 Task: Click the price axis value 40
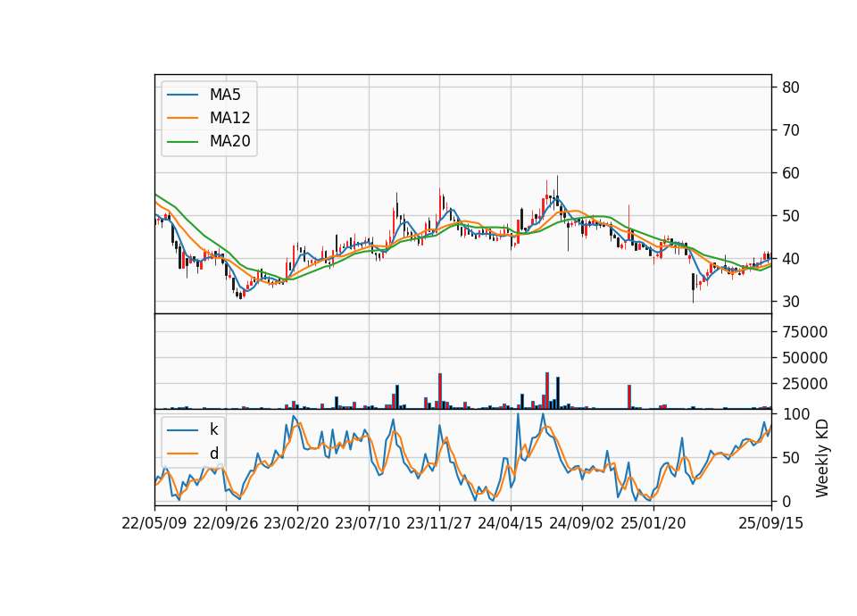[791, 259]
